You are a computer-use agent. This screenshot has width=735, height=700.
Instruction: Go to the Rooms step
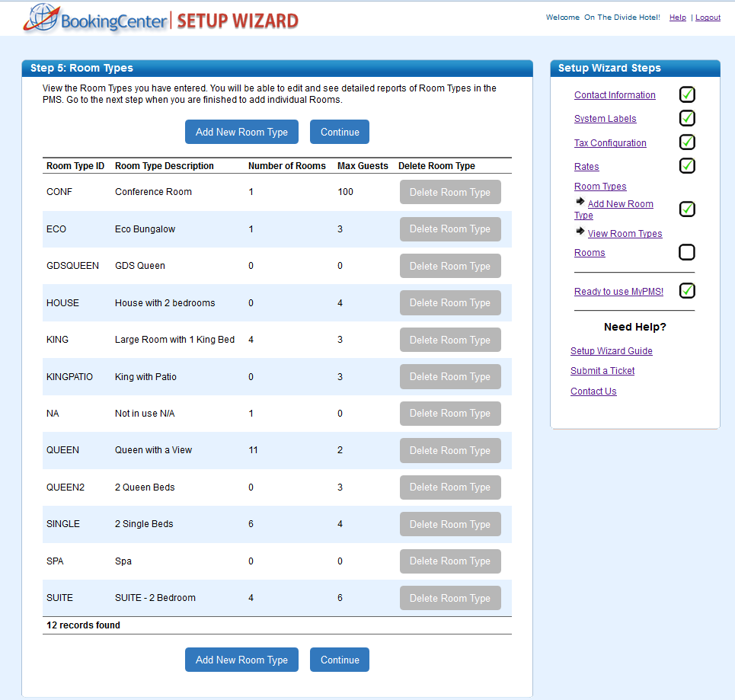coord(590,253)
